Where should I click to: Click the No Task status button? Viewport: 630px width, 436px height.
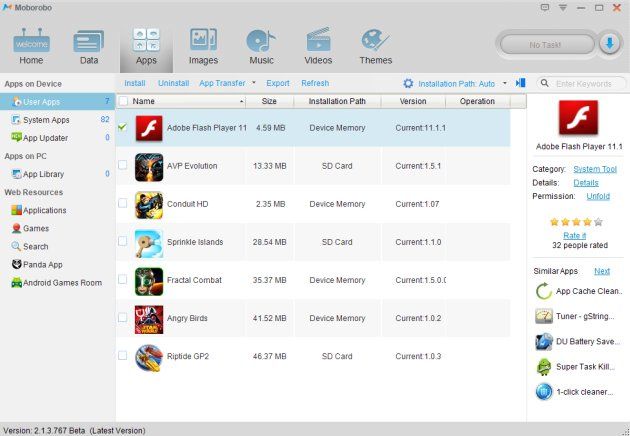[x=546, y=44]
